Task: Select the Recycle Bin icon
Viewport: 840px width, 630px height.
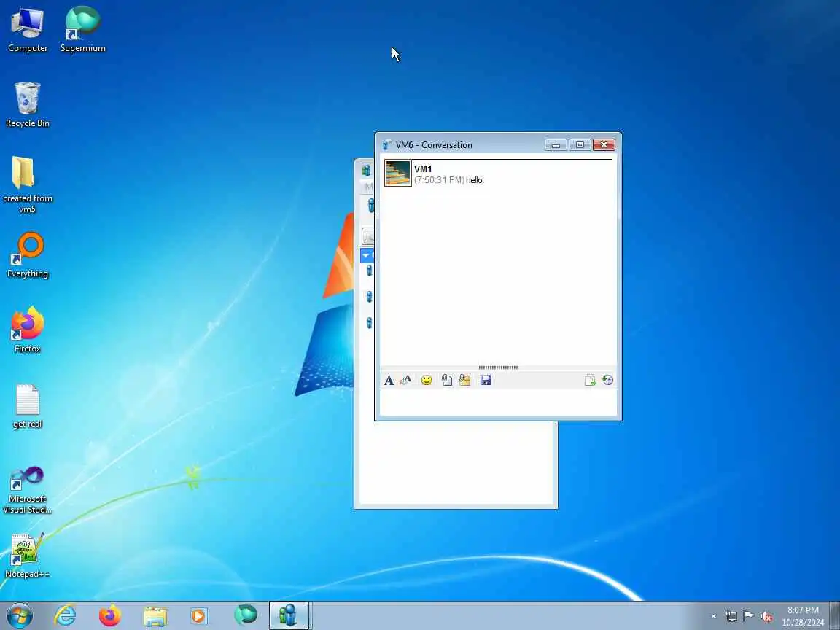Action: [x=27, y=104]
